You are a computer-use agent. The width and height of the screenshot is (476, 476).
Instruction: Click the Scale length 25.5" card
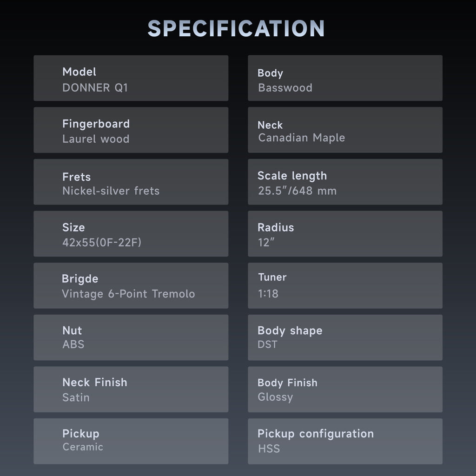coord(345,182)
